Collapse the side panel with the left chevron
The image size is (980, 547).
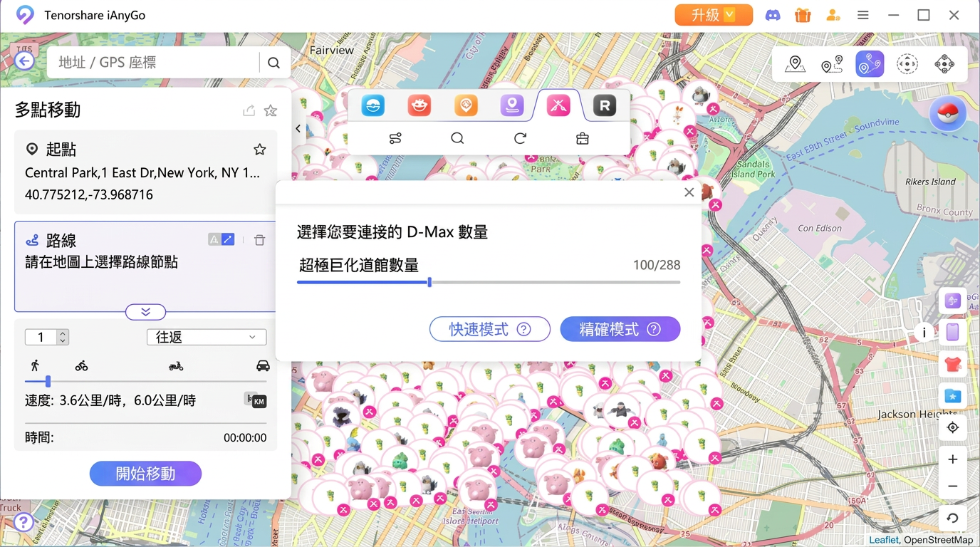(298, 128)
